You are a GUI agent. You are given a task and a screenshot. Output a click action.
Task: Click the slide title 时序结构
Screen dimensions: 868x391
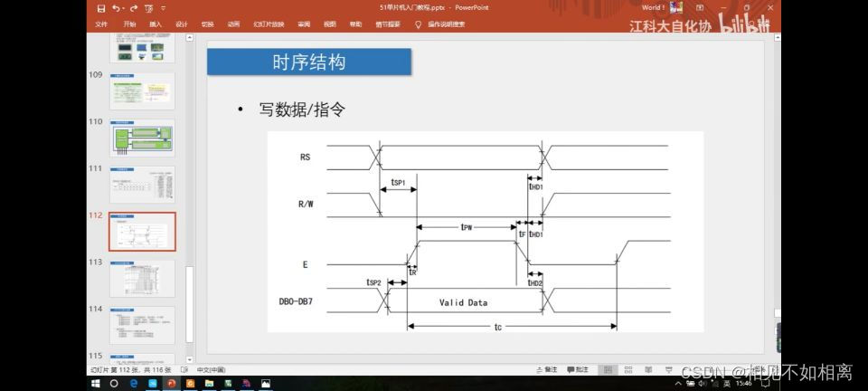309,62
